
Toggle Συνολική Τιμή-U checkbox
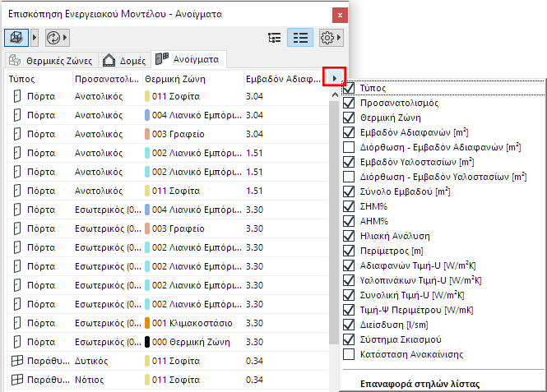click(349, 295)
